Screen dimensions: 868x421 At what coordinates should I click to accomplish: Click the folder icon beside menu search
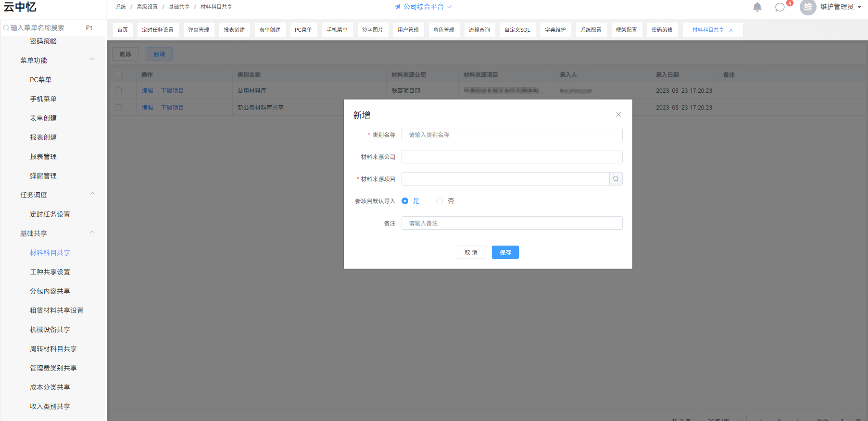[89, 28]
